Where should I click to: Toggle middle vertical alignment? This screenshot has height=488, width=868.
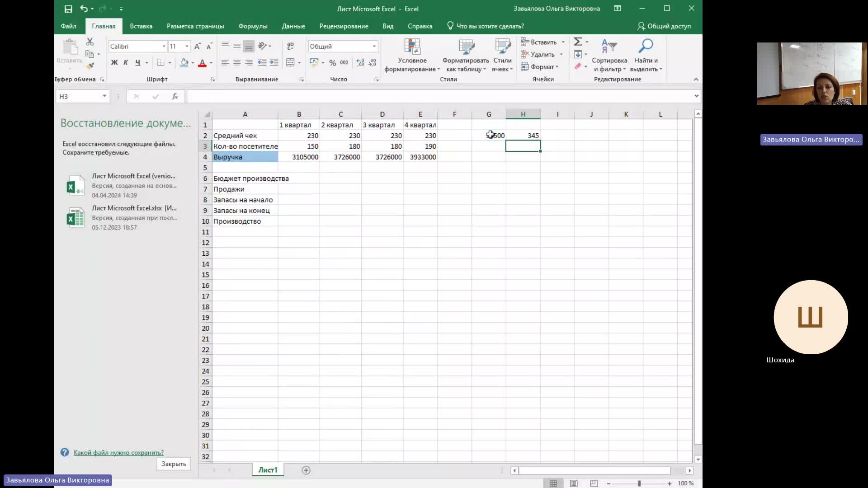[x=237, y=46]
